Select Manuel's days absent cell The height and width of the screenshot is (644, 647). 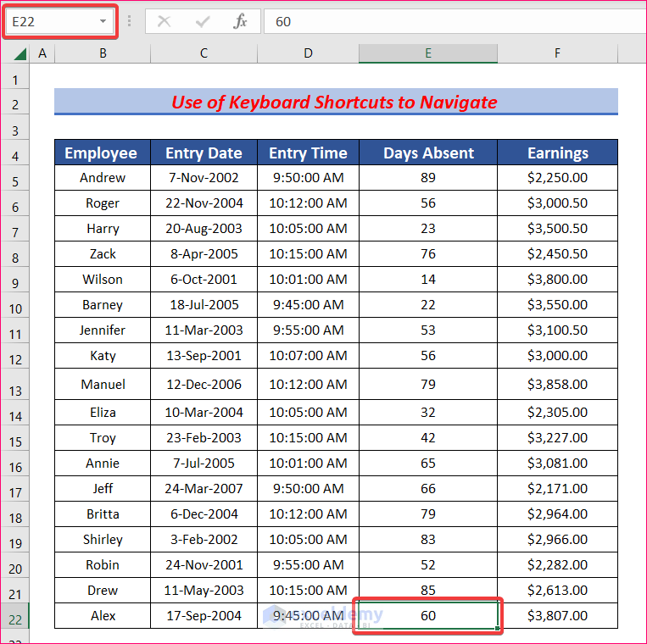[x=428, y=384]
